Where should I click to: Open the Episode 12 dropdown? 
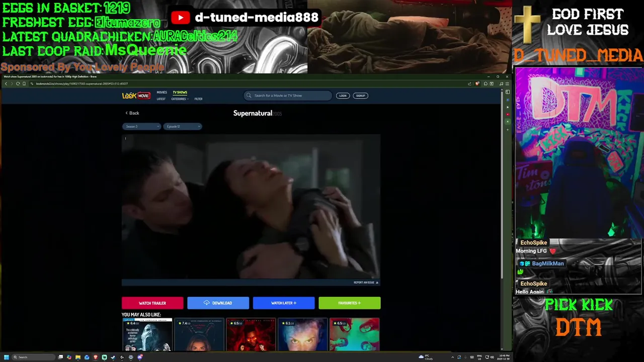coord(182,126)
